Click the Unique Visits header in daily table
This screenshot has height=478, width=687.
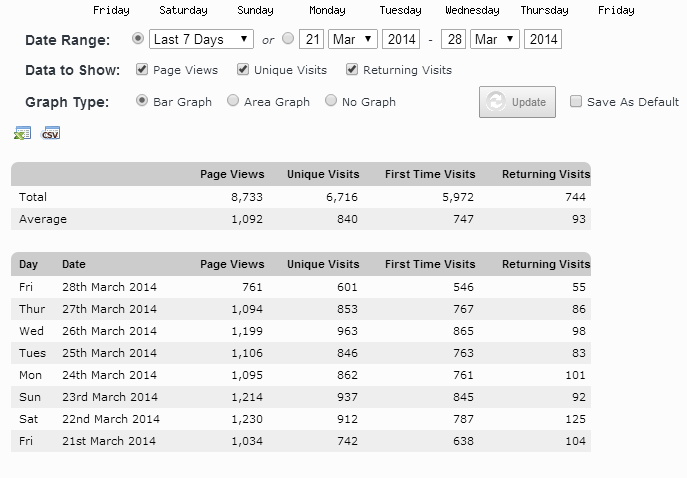(x=323, y=264)
